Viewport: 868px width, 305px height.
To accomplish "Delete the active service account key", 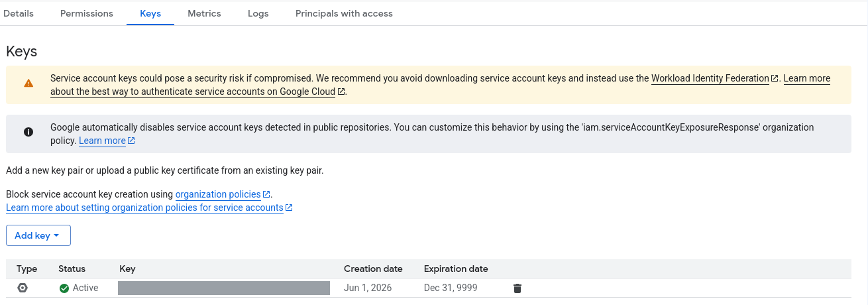I will [x=517, y=288].
